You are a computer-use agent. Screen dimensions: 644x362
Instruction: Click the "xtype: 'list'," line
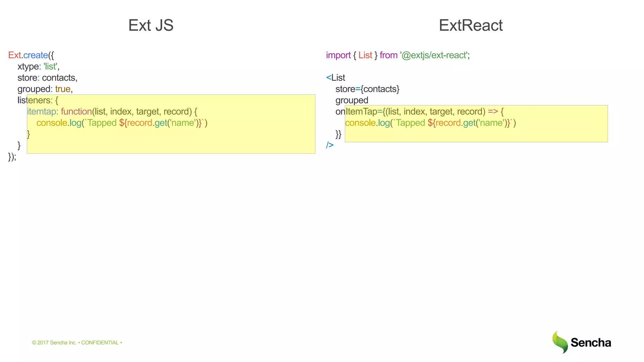pos(38,67)
